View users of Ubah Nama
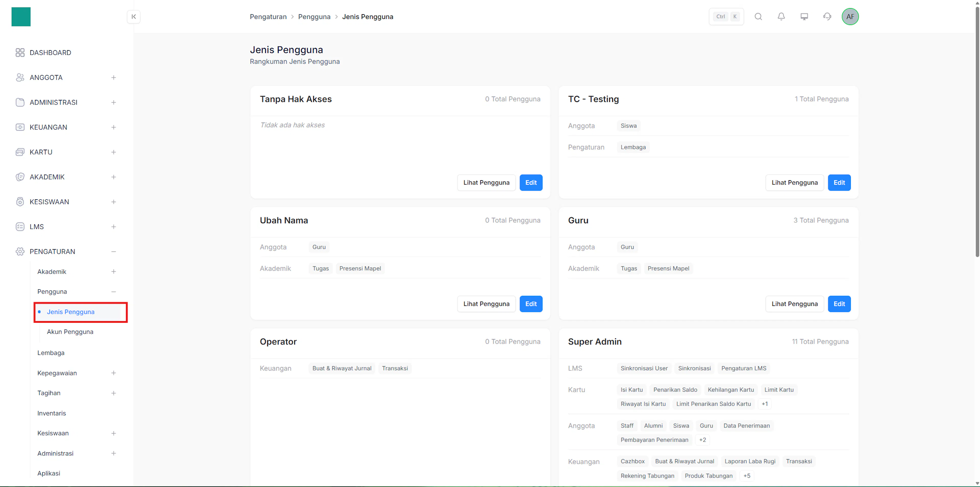 tap(486, 304)
